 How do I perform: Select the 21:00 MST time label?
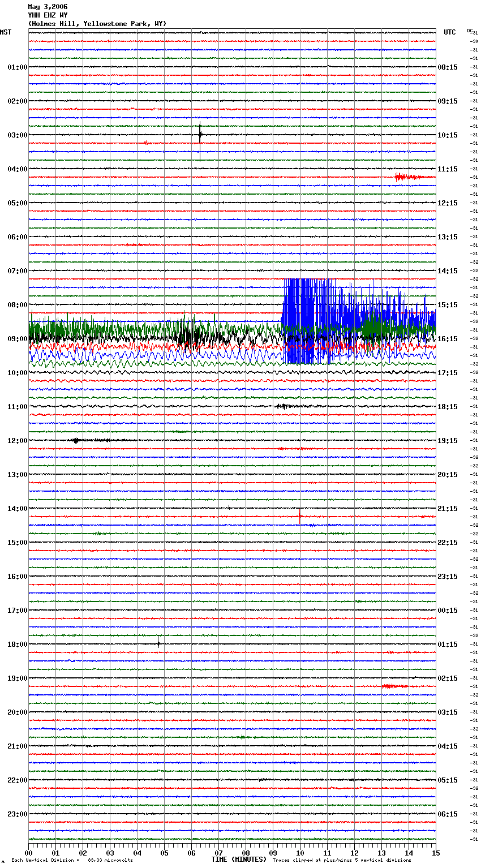[18, 746]
